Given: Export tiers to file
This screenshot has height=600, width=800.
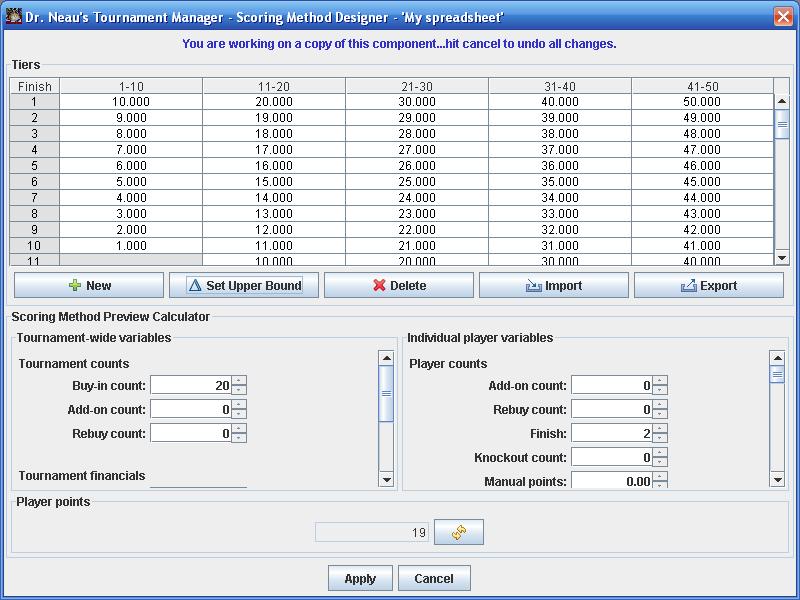Looking at the screenshot, I should (x=709, y=285).
